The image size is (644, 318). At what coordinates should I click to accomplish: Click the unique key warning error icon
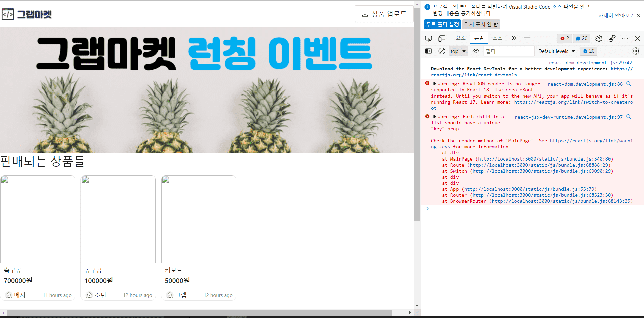(x=427, y=116)
